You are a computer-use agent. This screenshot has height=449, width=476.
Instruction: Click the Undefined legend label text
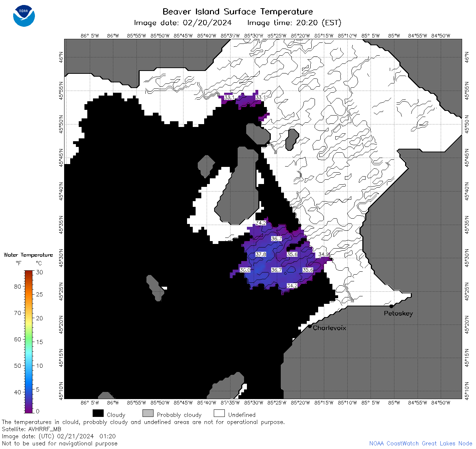[x=242, y=415]
